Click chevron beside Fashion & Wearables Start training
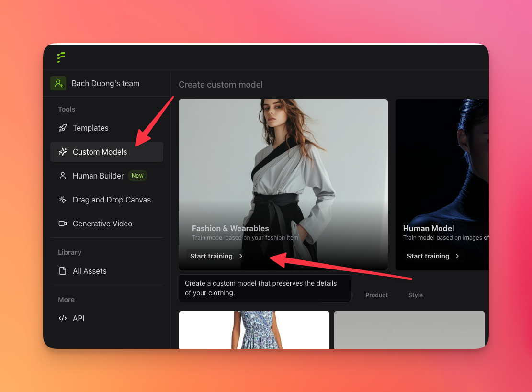The height and width of the screenshot is (392, 532). click(241, 256)
